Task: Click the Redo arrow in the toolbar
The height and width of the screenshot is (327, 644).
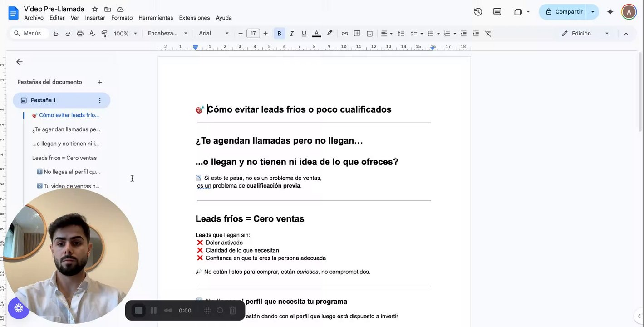Action: (68, 34)
